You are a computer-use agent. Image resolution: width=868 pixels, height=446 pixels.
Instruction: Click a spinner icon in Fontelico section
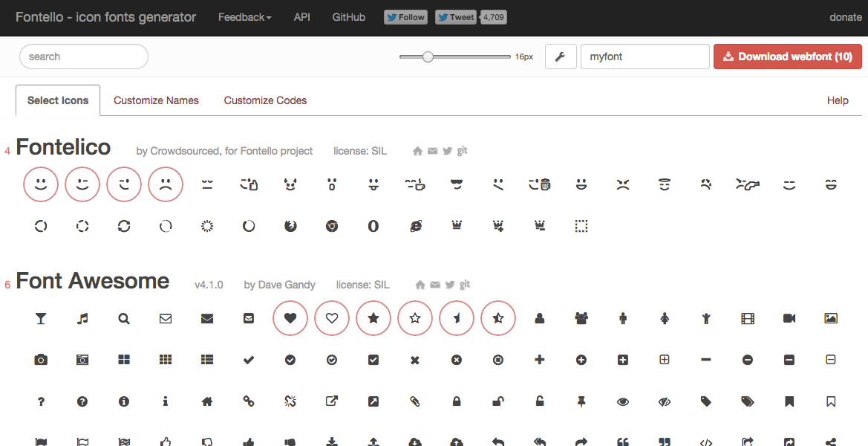click(41, 226)
